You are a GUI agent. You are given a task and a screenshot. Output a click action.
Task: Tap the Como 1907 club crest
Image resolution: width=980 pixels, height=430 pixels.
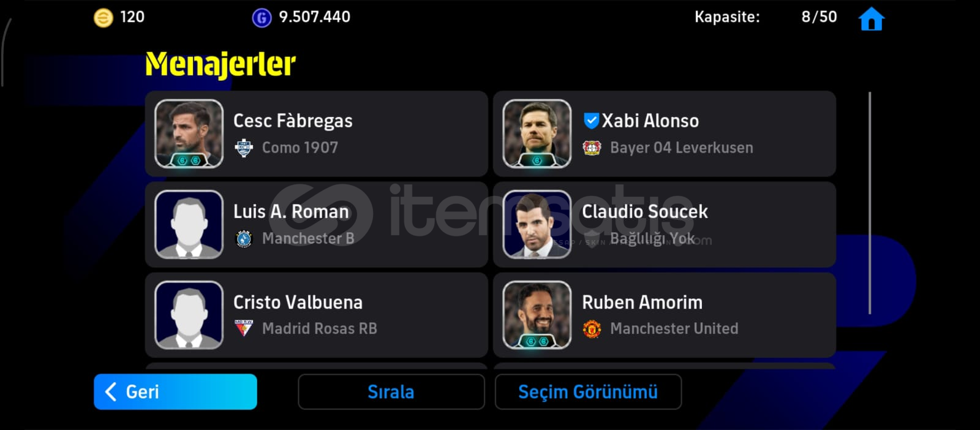[x=244, y=148]
